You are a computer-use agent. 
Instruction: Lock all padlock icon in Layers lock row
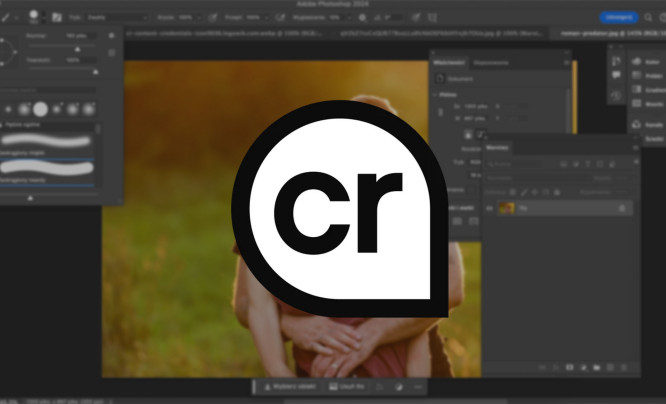point(557,192)
